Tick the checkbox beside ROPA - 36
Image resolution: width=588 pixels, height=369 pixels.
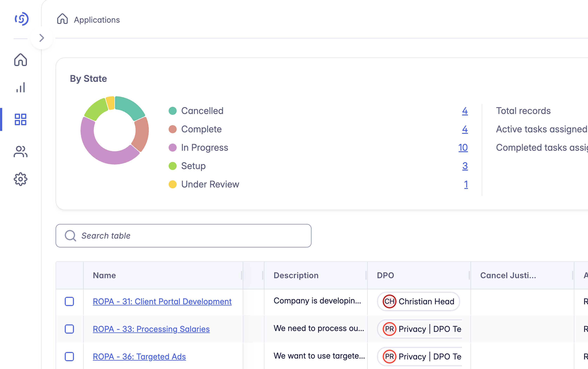pos(69,356)
